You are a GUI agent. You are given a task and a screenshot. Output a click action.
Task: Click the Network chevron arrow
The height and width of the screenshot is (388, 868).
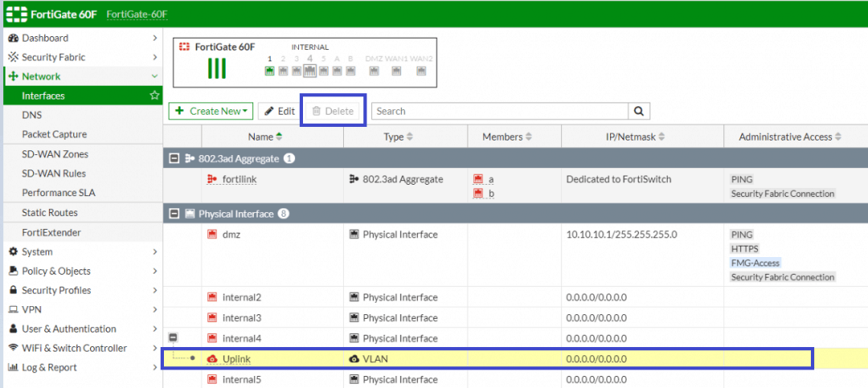coord(154,76)
